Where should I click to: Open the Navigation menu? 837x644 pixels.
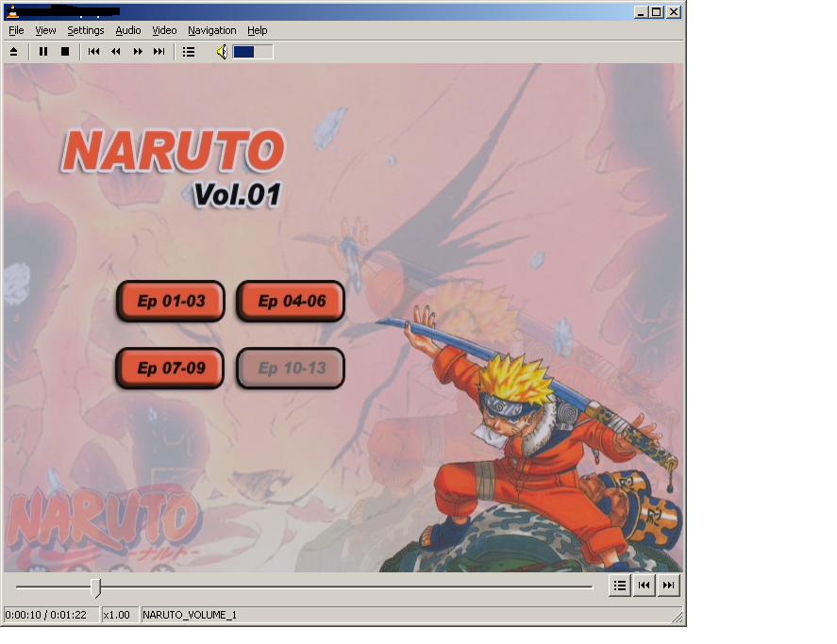(212, 30)
